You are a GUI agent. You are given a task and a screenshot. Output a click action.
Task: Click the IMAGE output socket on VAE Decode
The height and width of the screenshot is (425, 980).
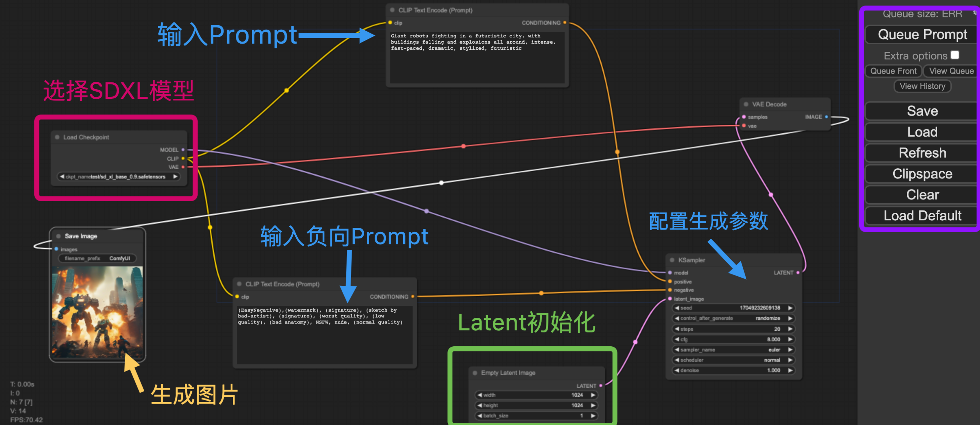tap(826, 117)
